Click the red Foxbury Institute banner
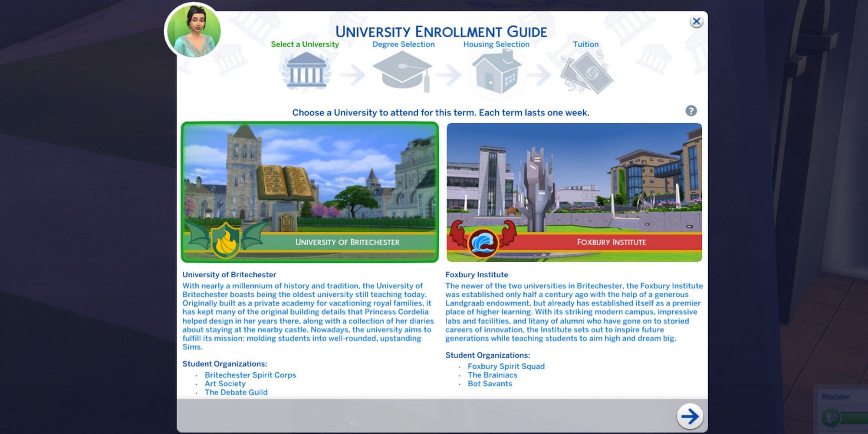868x434 pixels. [x=611, y=242]
